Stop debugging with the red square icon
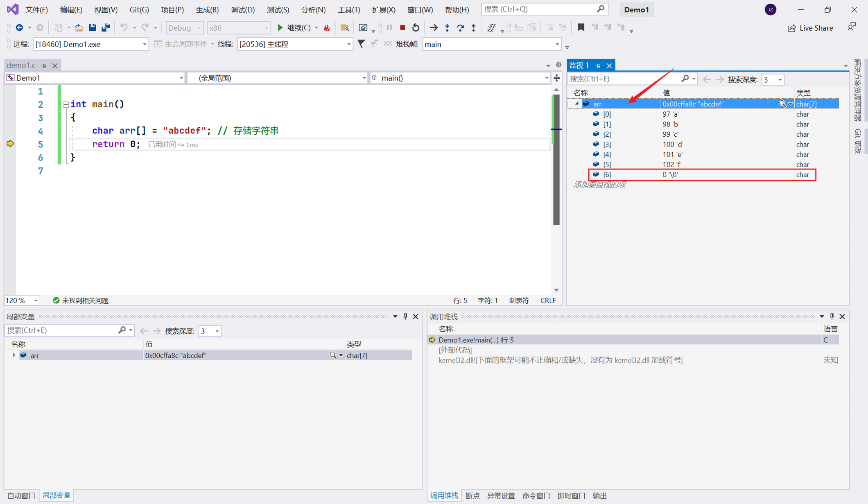The height and width of the screenshot is (504, 868). coord(402,28)
